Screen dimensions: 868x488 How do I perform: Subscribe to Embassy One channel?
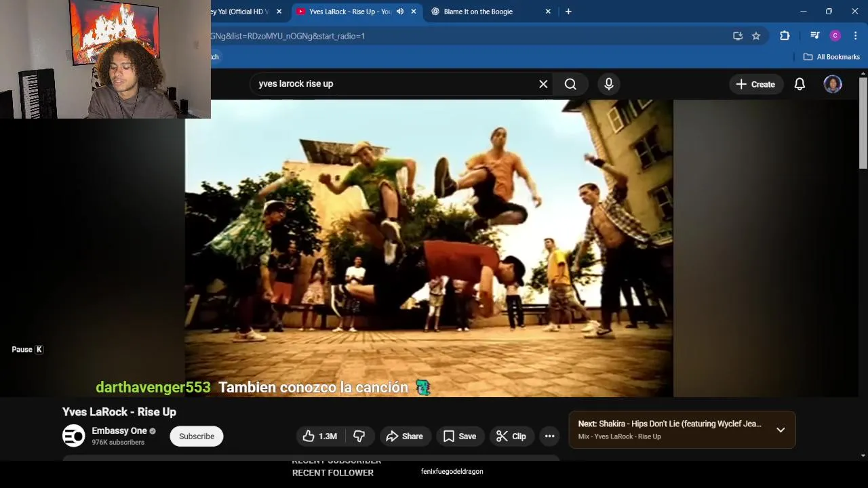tap(197, 436)
